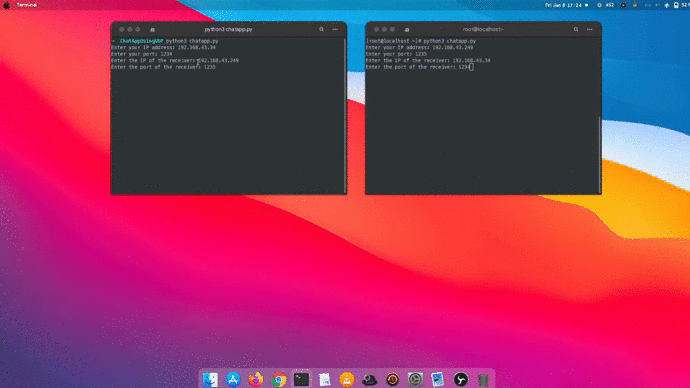Click the python3 chatapp.py window title

coord(228,29)
